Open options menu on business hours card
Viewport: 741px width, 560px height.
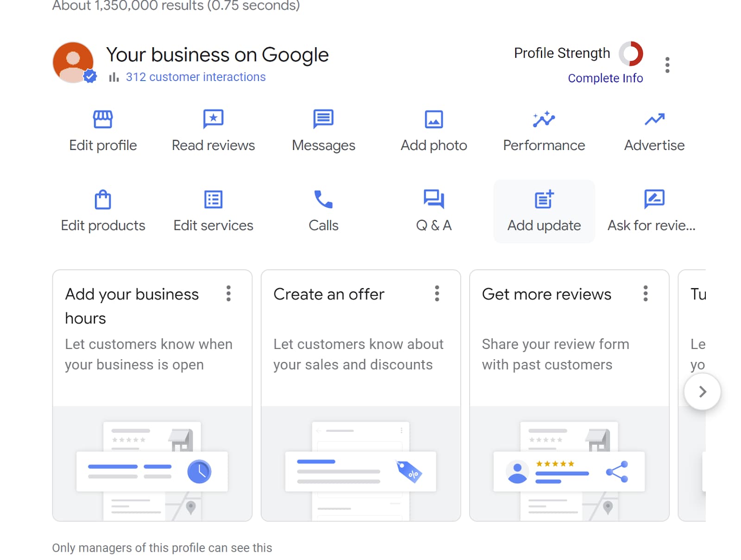[x=228, y=293]
